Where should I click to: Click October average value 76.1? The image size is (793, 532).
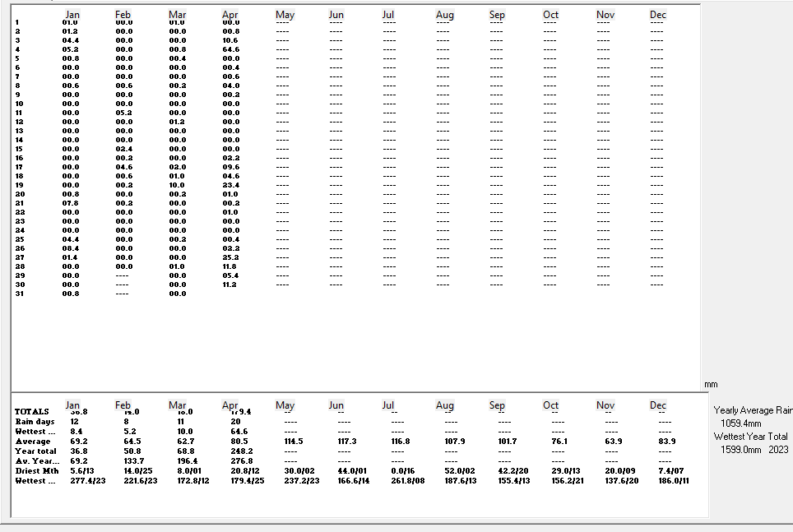click(559, 442)
